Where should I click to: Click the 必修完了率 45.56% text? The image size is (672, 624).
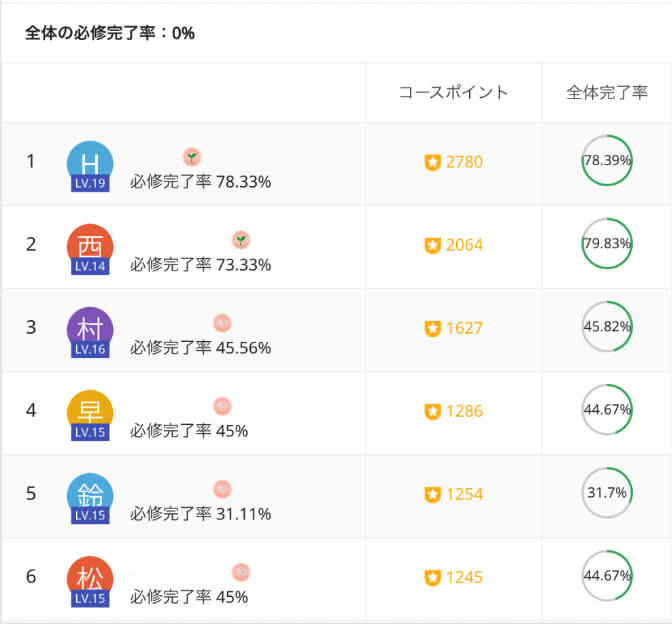pyautogui.click(x=201, y=348)
